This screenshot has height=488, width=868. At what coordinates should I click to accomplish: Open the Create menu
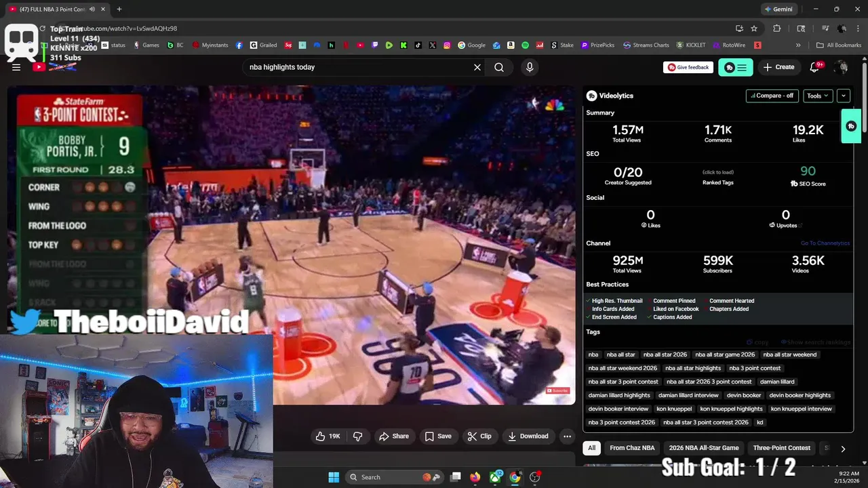click(x=778, y=67)
